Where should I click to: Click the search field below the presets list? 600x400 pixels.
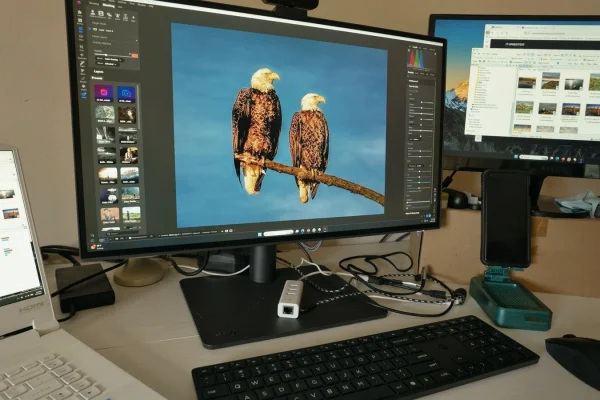pos(122,233)
